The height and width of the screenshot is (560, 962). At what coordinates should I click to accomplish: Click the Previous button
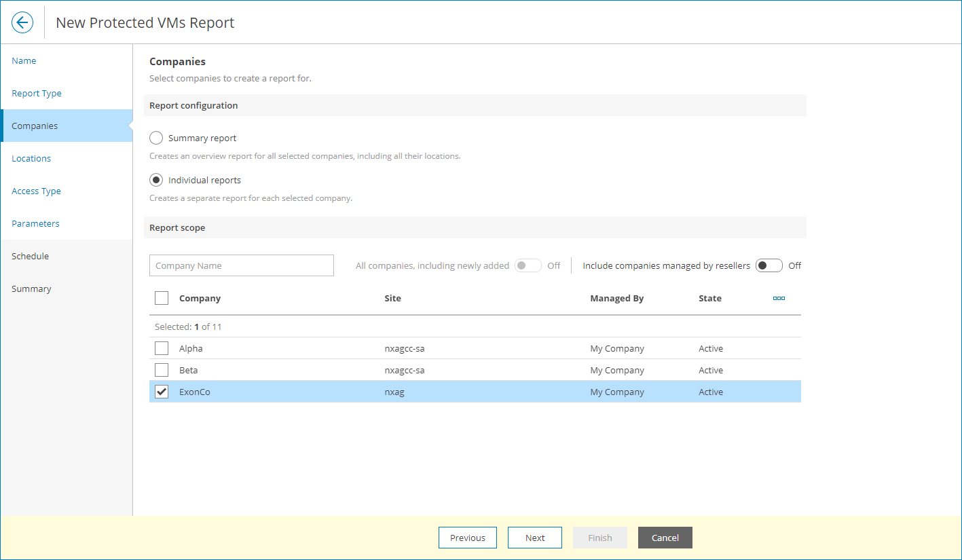[468, 538]
